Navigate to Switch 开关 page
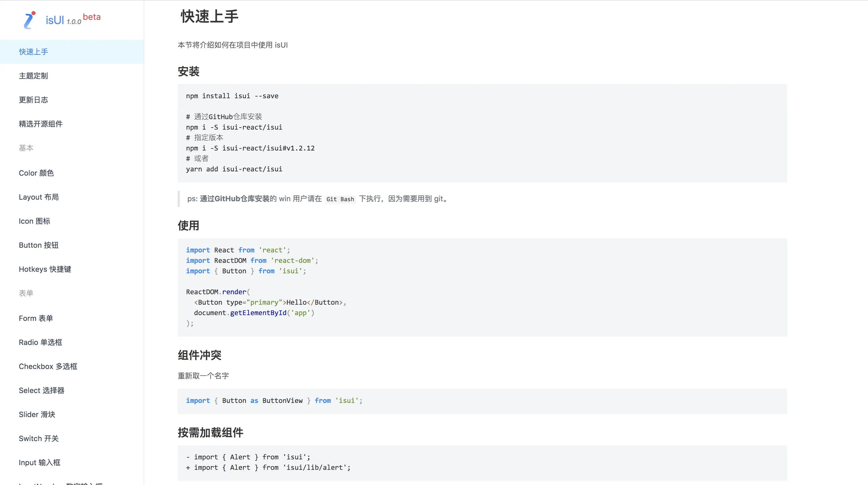 click(x=39, y=439)
